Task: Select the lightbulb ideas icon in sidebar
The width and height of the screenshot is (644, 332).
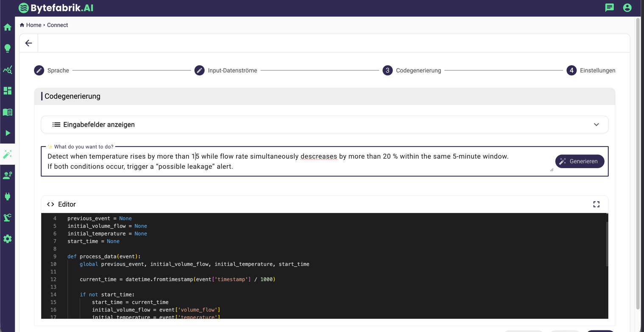Action: point(8,48)
